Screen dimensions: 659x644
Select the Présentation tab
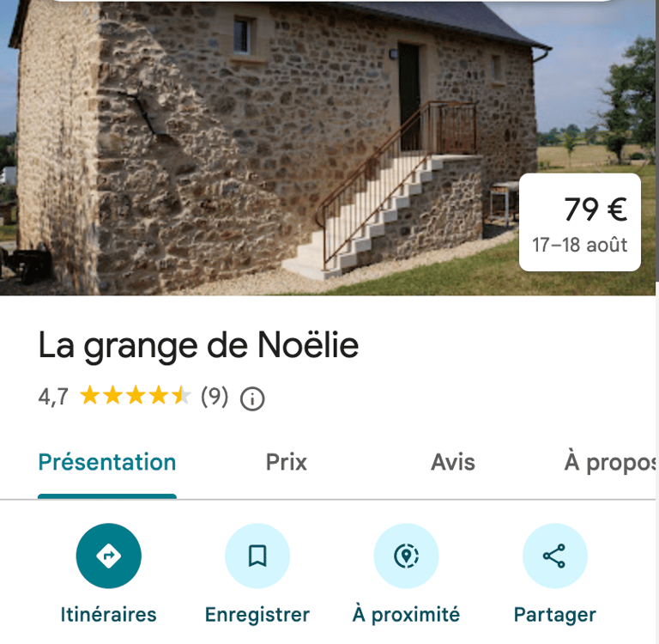click(x=107, y=462)
